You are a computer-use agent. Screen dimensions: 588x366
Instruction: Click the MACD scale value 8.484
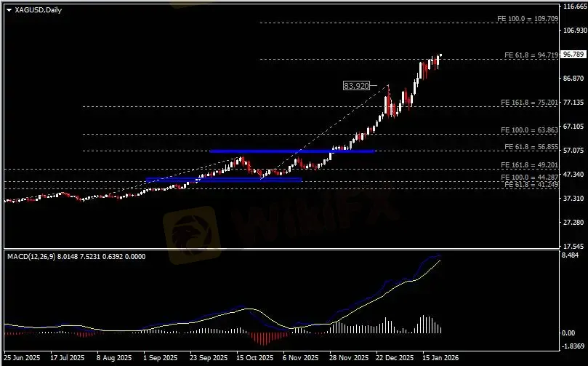tap(571, 255)
